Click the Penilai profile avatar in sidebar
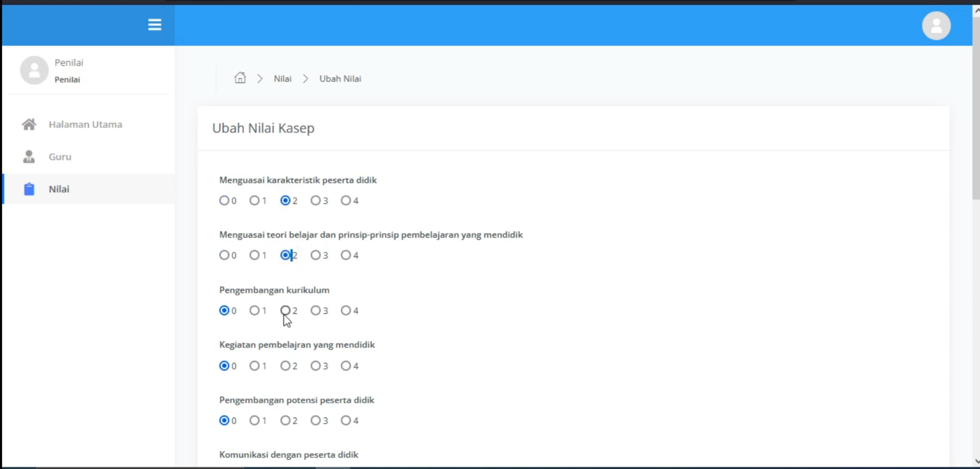 click(x=34, y=70)
